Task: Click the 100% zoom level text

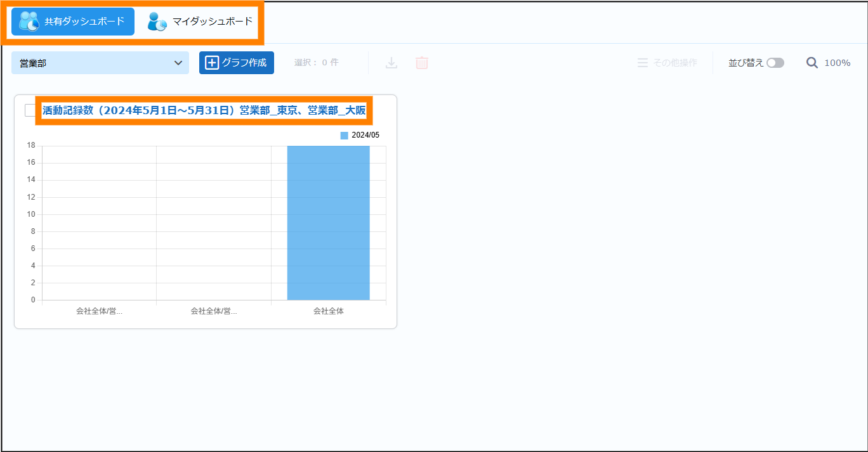Action: 837,63
